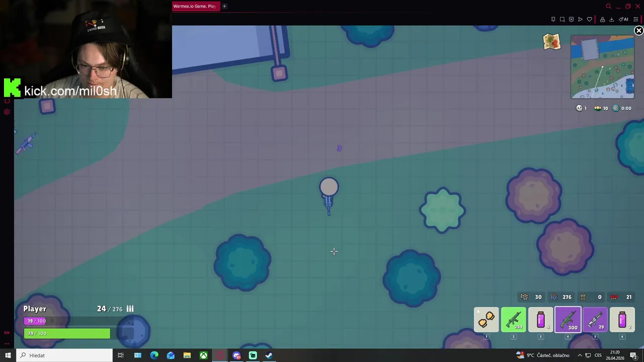Open the downloads icon

pyautogui.click(x=611, y=19)
